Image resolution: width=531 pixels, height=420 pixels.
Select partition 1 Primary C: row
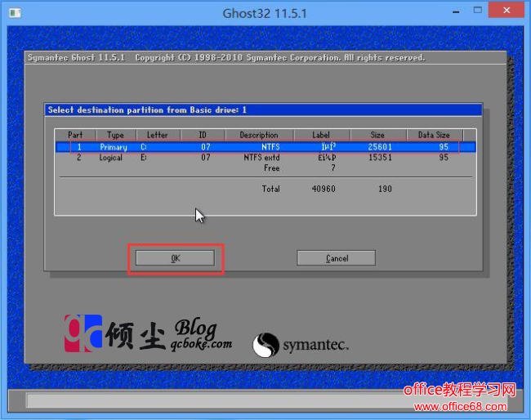[x=265, y=147]
